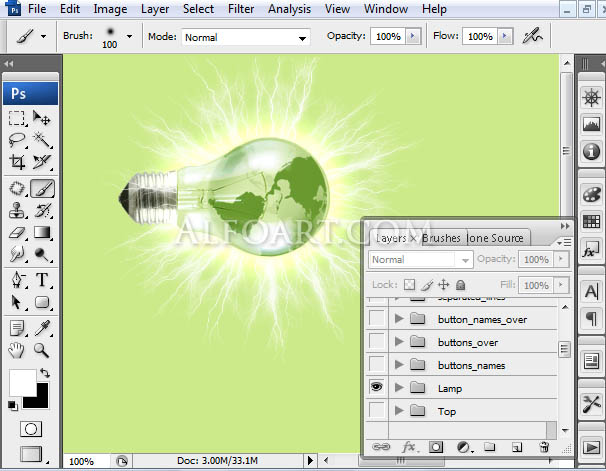Select the Healing Brush tool
The width and height of the screenshot is (606, 471).
[17, 189]
